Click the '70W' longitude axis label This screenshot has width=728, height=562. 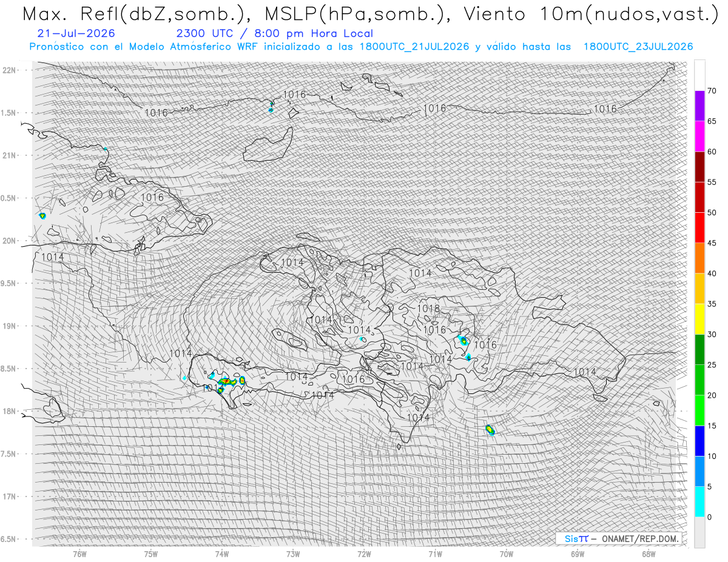[506, 554]
